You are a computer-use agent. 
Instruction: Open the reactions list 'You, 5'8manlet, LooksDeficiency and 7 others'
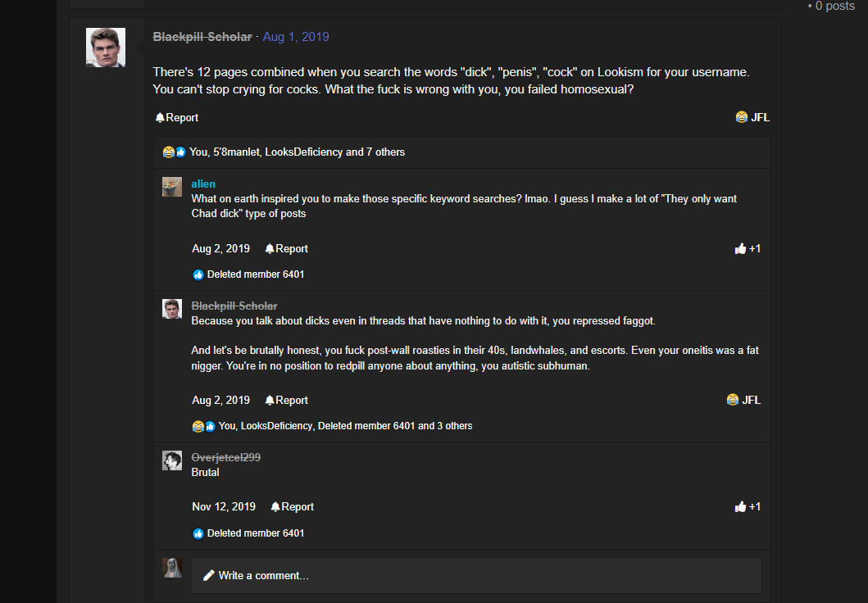297,152
